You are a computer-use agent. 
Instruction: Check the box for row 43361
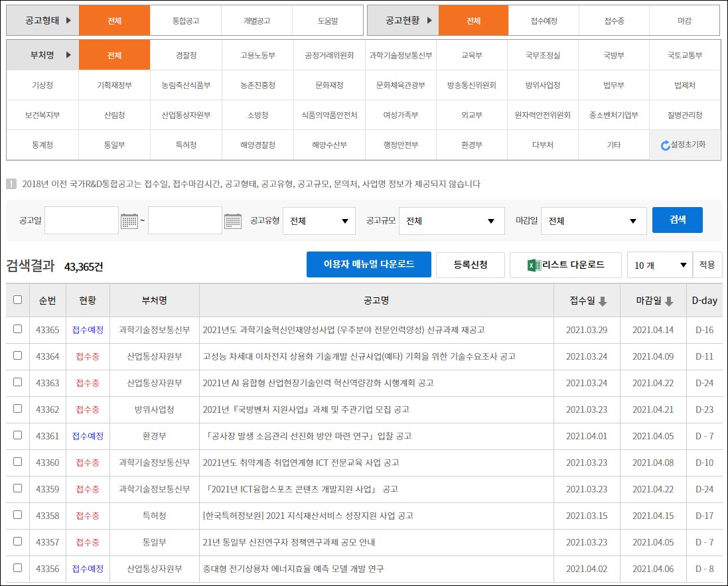point(18,435)
